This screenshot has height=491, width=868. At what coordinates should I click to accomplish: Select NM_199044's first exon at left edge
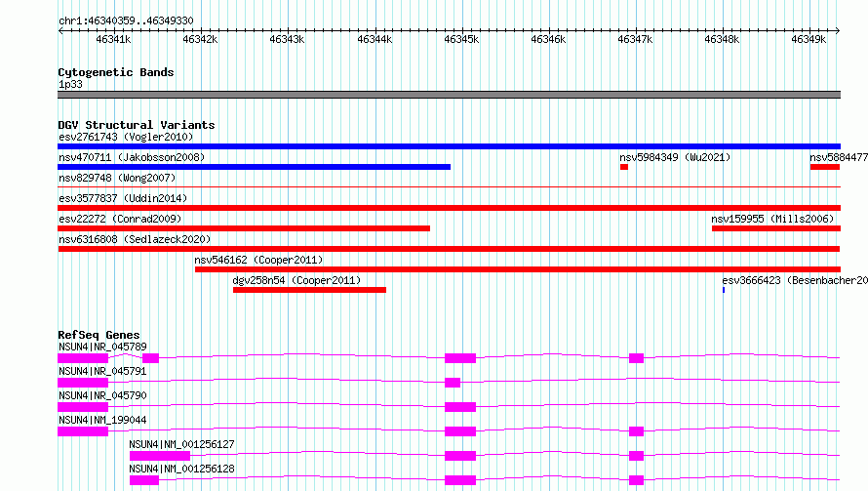pyautogui.click(x=83, y=431)
